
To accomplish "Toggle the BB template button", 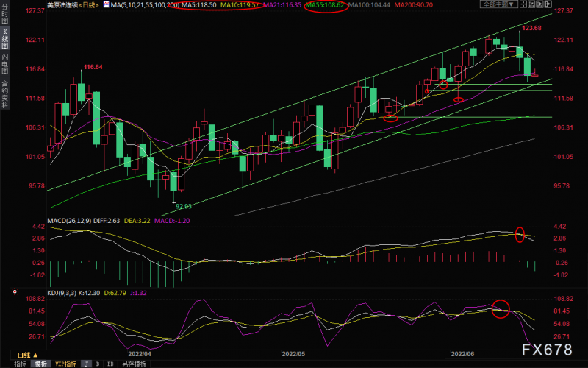I will [110, 364].
